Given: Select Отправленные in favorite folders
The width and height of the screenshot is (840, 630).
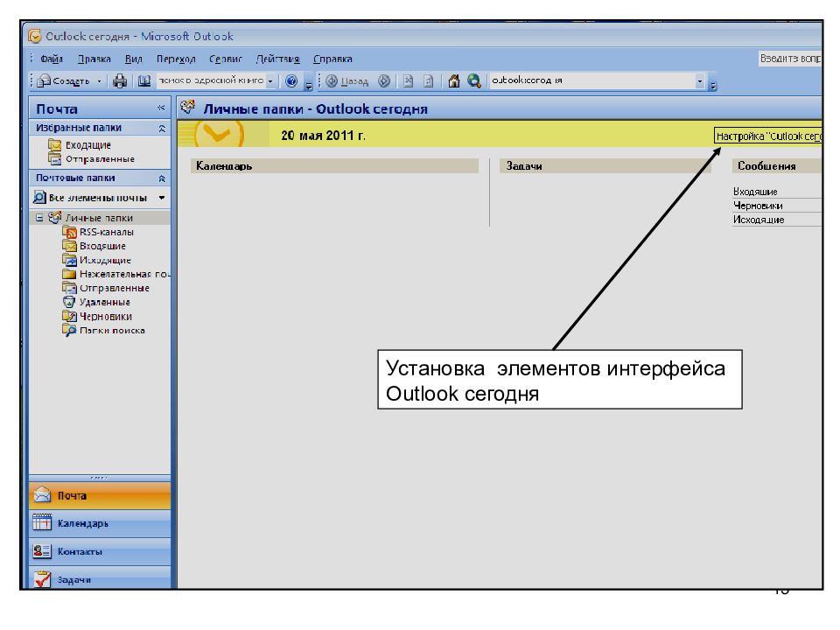Looking at the screenshot, I should pyautogui.click(x=100, y=159).
